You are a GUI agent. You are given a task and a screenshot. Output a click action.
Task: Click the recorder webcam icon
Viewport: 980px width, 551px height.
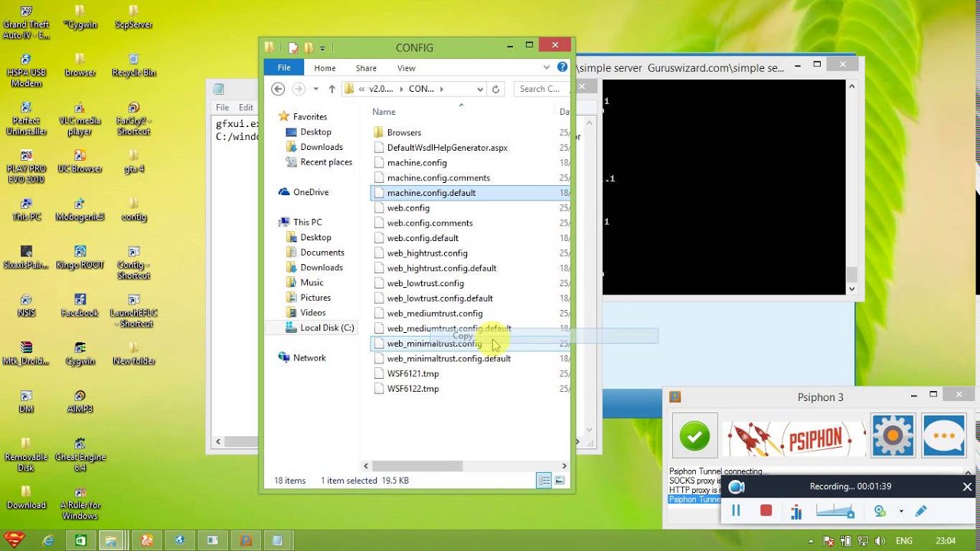(880, 510)
